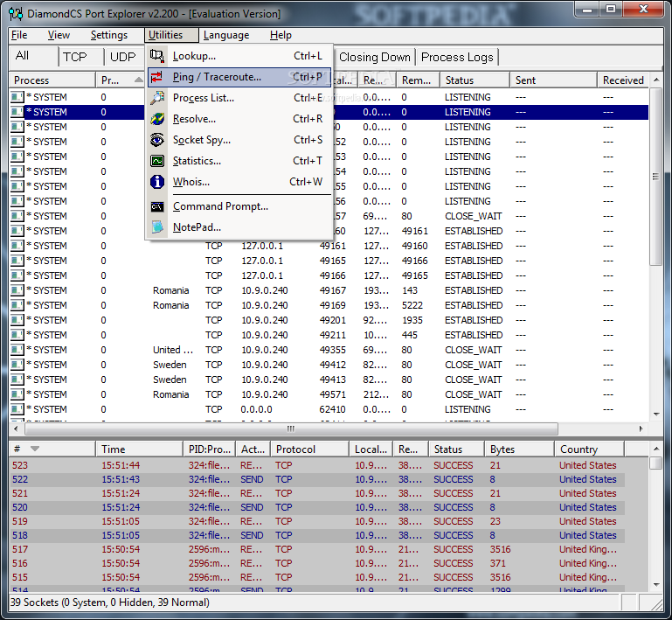The image size is (672, 620).
Task: Select log entry 523
Action: [316, 465]
